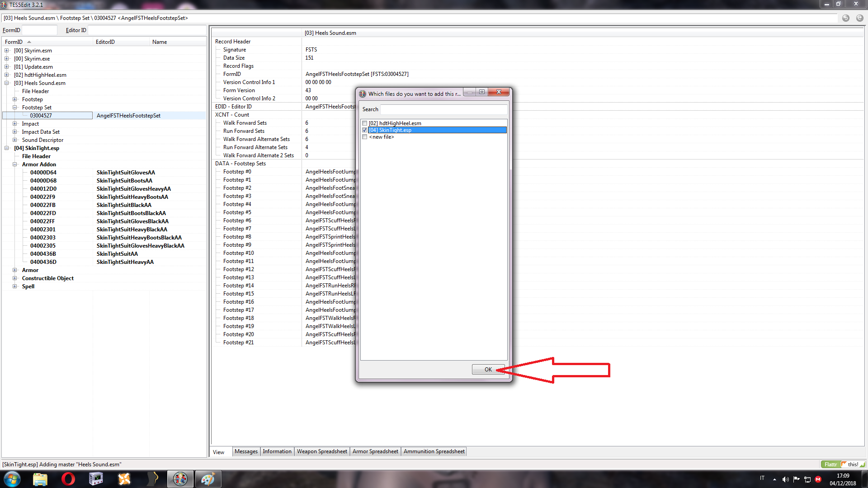Sort by the EditorID column header
Screen dimensions: 868x488
(x=121, y=42)
